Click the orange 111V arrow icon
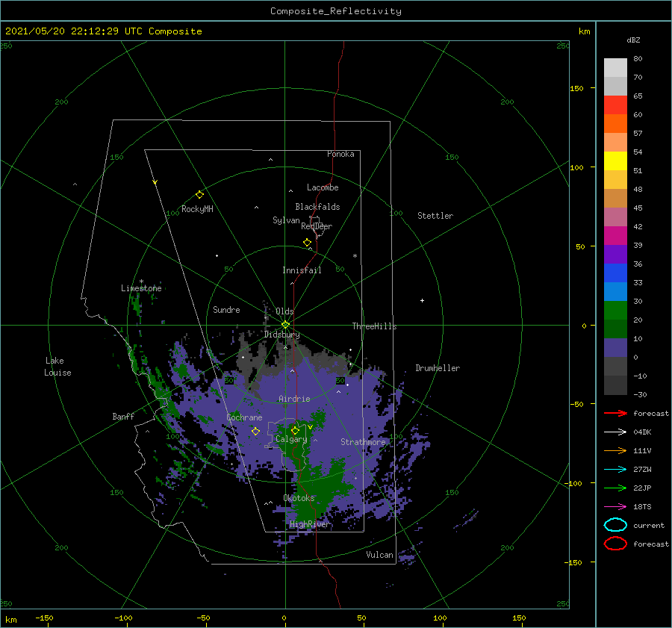This screenshot has width=672, height=628. [x=615, y=450]
